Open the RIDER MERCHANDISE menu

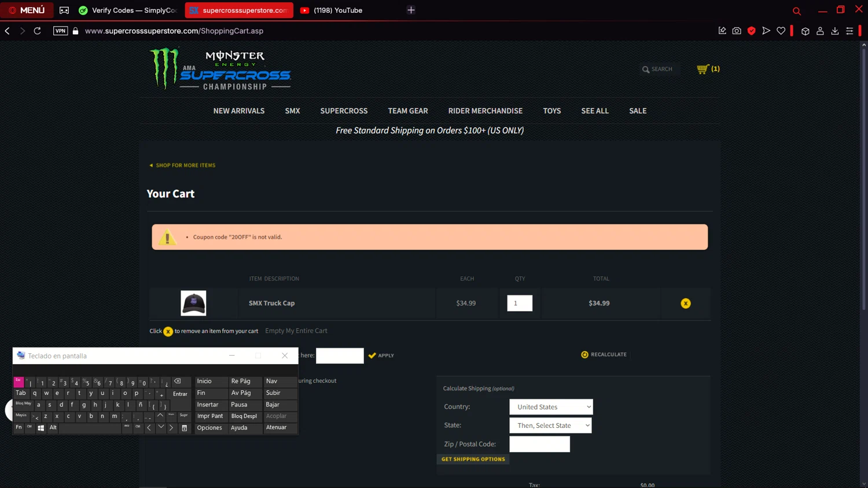485,111
